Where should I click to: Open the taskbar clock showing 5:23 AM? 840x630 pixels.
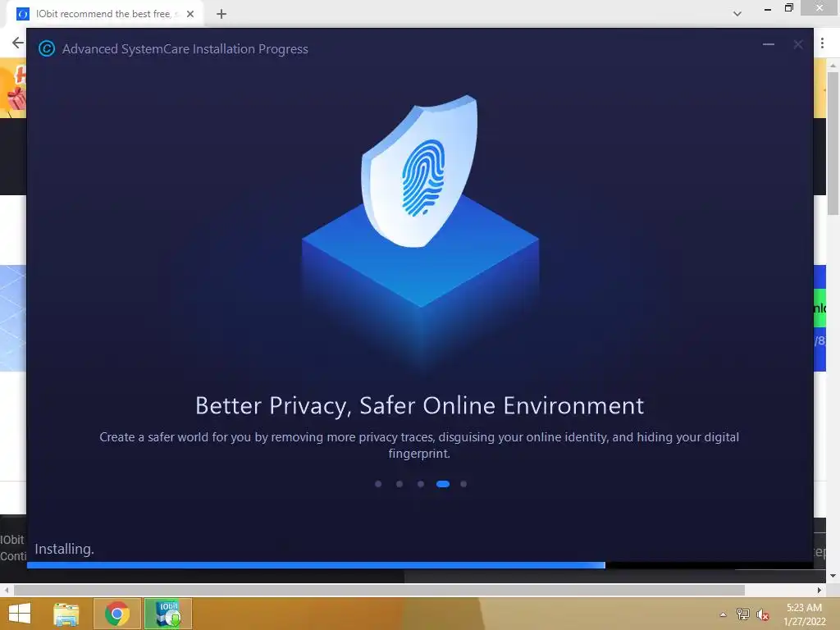804,614
